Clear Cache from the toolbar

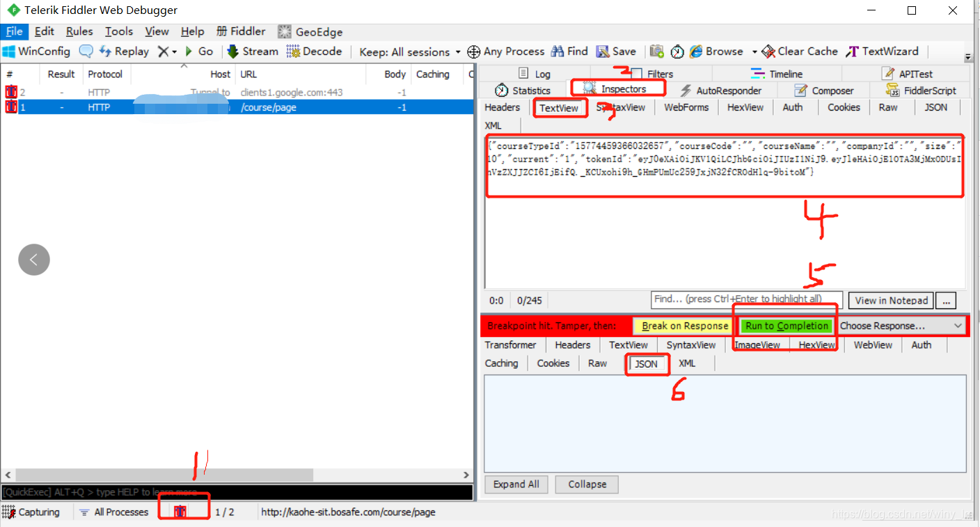click(799, 52)
